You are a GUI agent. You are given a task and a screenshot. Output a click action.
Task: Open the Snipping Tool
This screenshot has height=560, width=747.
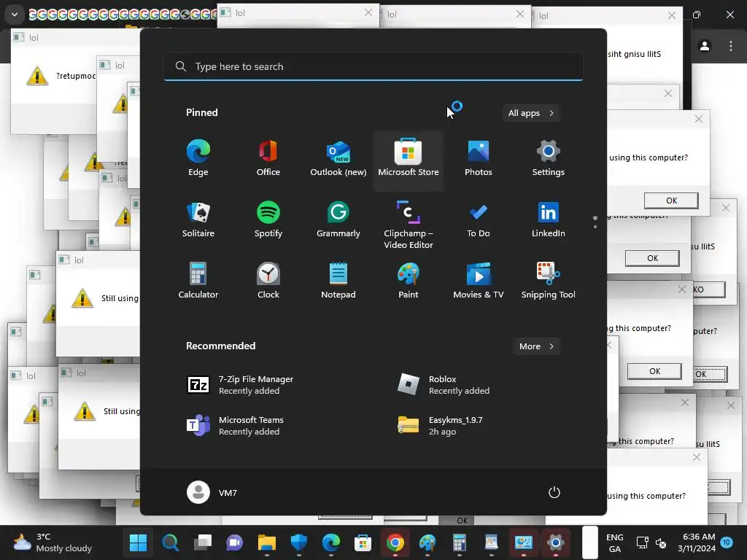[x=549, y=281]
